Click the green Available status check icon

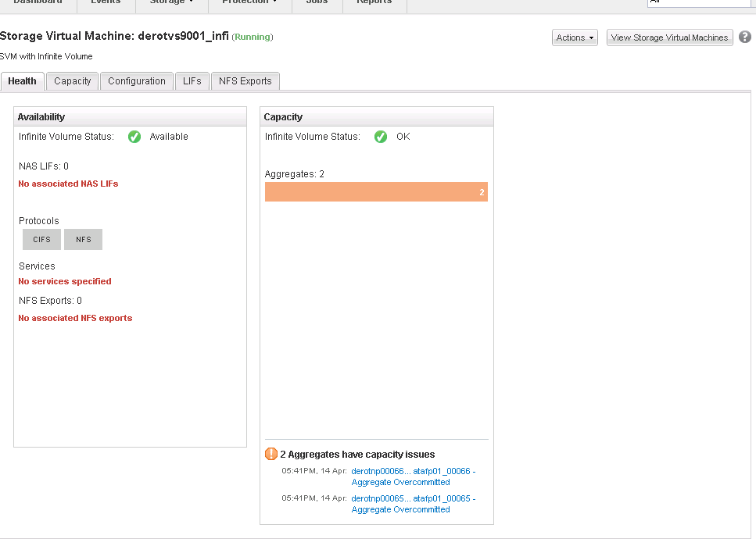click(134, 137)
